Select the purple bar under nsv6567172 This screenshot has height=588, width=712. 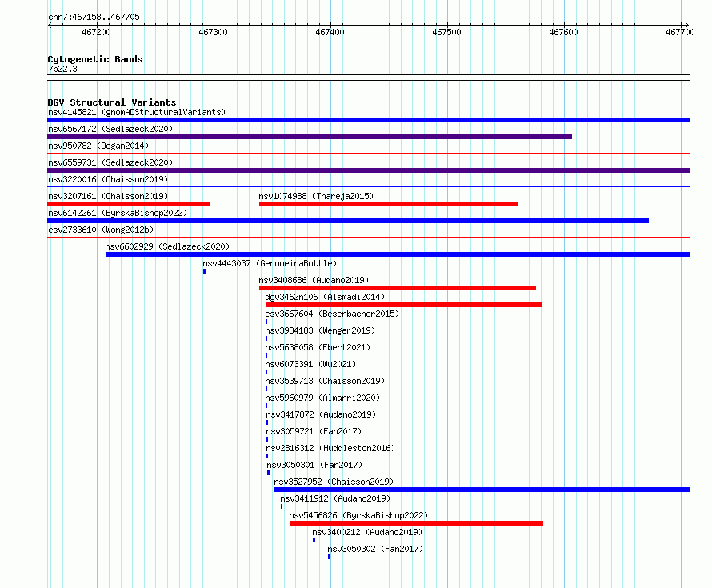pos(310,137)
